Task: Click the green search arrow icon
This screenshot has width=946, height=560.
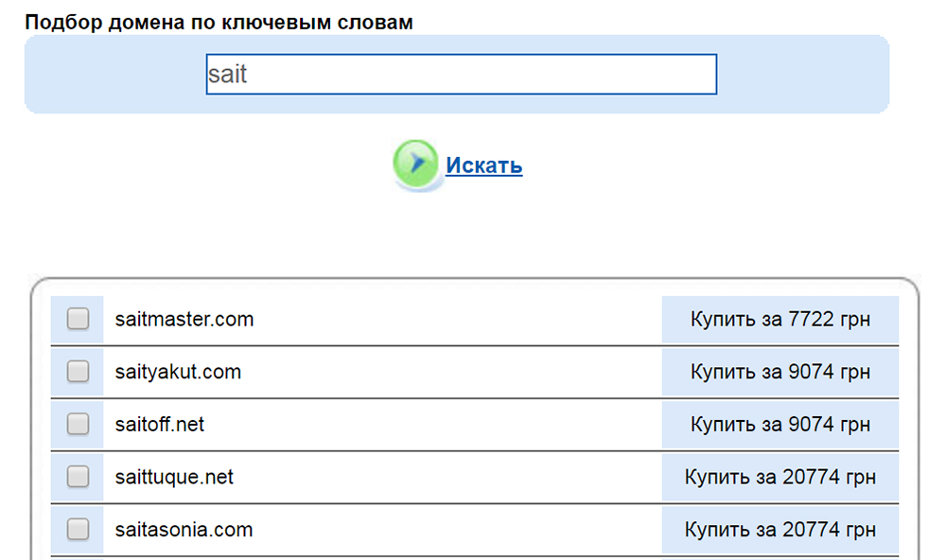Action: [x=415, y=165]
